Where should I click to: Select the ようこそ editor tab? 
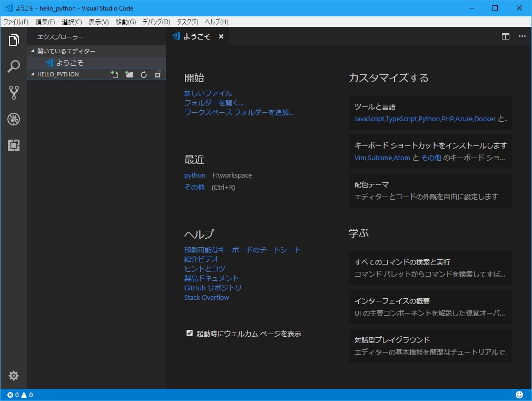click(x=198, y=36)
